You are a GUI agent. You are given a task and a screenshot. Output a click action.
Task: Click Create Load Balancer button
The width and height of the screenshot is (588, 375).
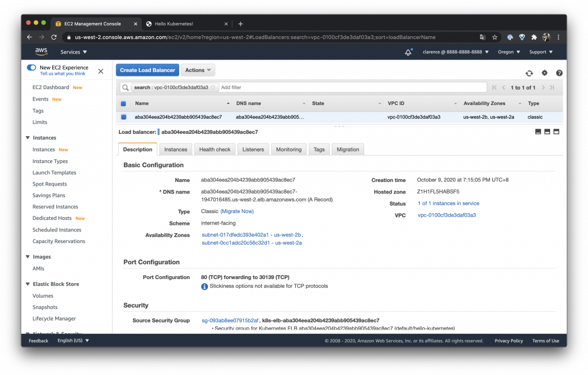[148, 70]
